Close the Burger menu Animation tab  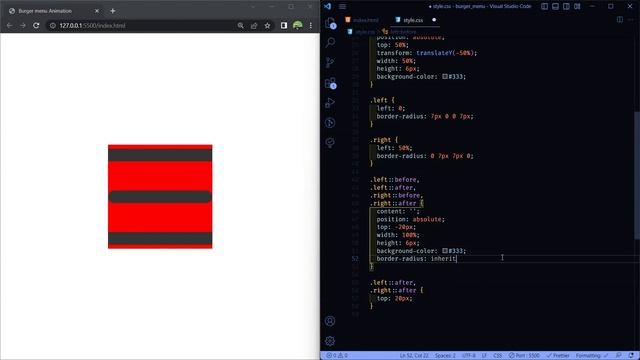click(97, 11)
